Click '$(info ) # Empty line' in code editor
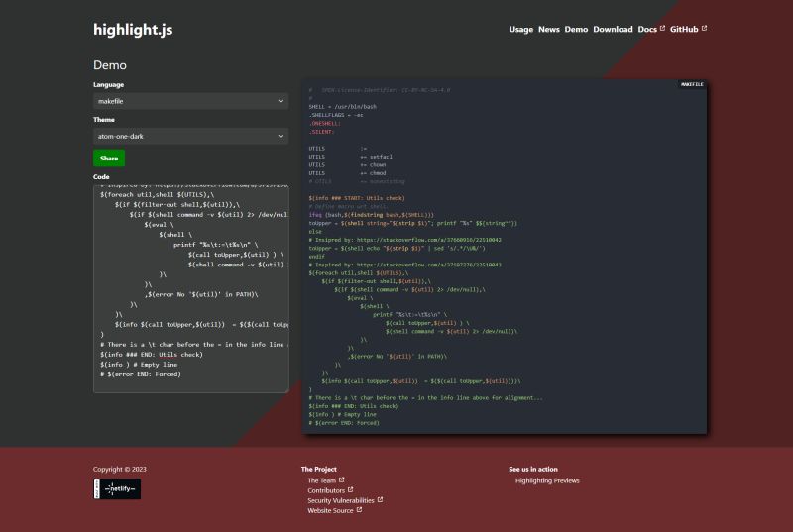The image size is (793, 532). (x=139, y=365)
